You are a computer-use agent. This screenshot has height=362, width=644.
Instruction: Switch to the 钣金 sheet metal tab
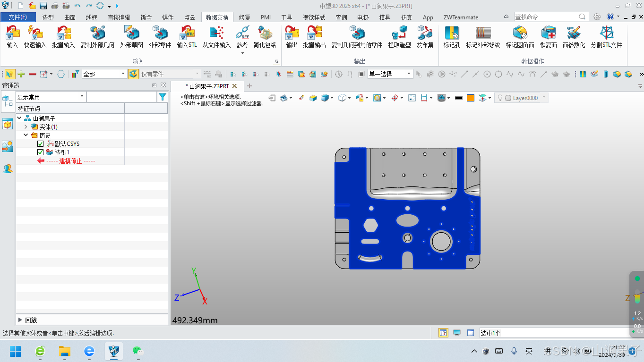(x=146, y=17)
